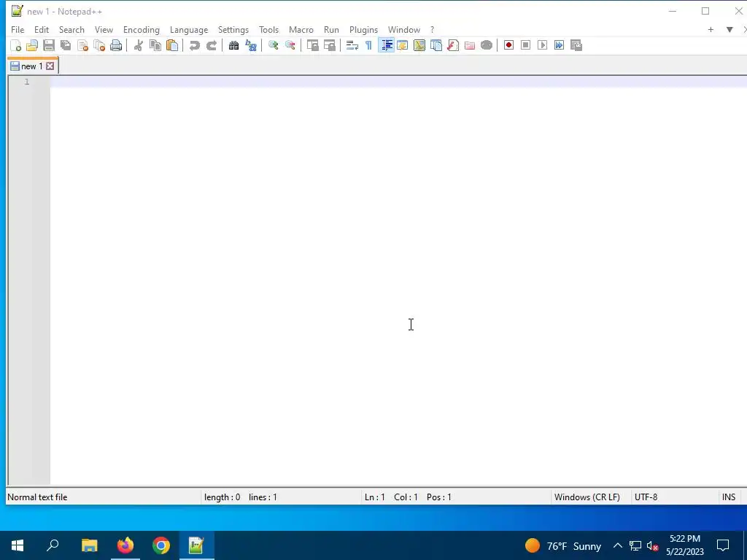Viewport: 747px width, 560px height.
Task: Open the Windows Start menu
Action: (x=18, y=545)
